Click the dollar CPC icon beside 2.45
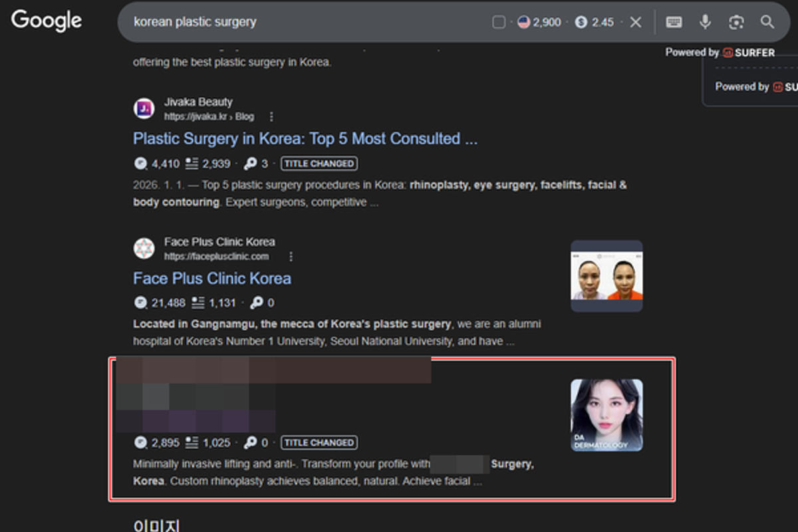798x532 pixels. [581, 23]
